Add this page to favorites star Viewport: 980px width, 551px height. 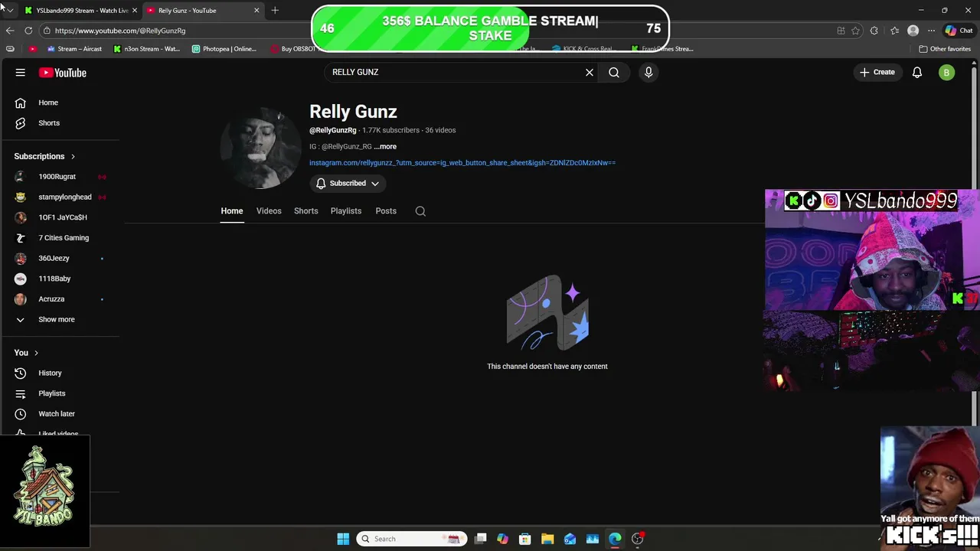(855, 31)
